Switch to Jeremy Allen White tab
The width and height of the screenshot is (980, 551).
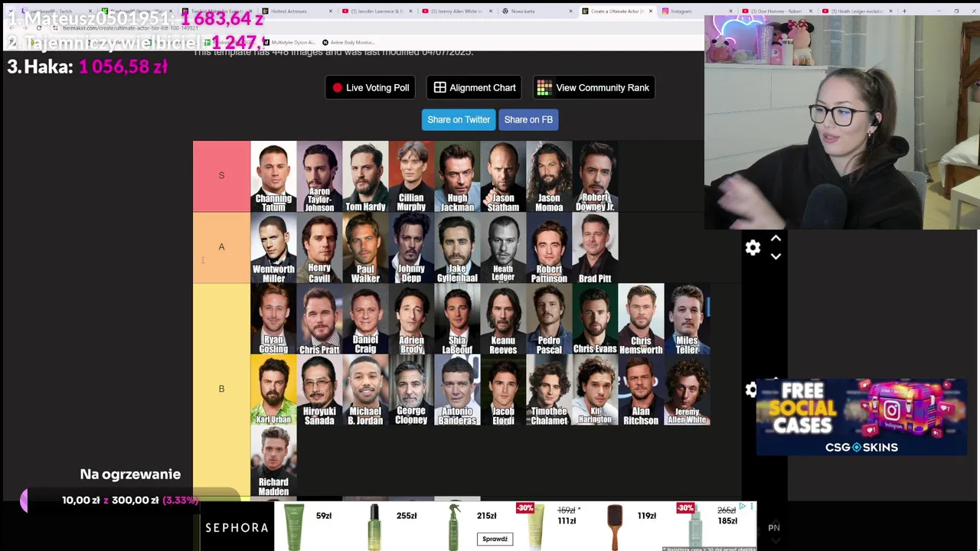(x=456, y=11)
